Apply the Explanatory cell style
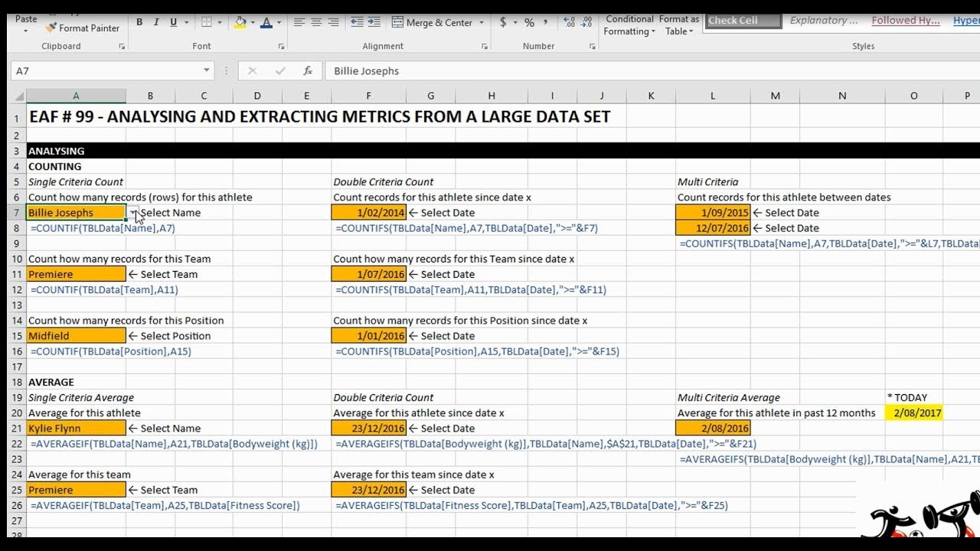Image resolution: width=980 pixels, height=551 pixels. pos(824,21)
